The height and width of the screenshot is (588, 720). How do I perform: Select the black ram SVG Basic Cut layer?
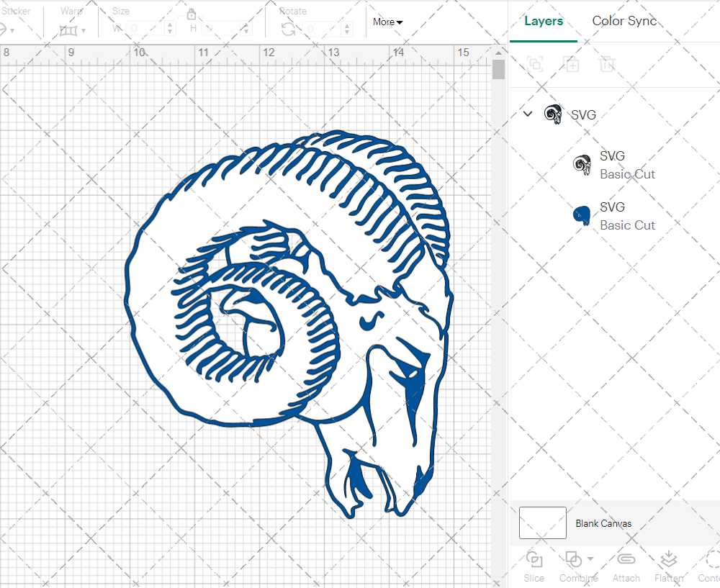[615, 165]
